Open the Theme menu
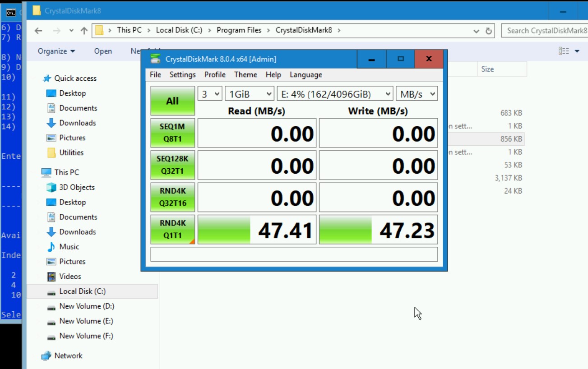Screen dimensions: 588x369 [245, 75]
